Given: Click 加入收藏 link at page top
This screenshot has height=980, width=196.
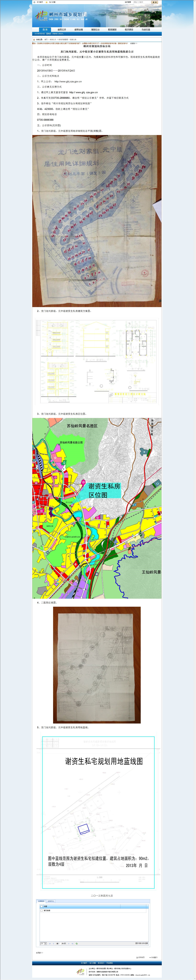Looking at the screenshot, I should point(52,2).
